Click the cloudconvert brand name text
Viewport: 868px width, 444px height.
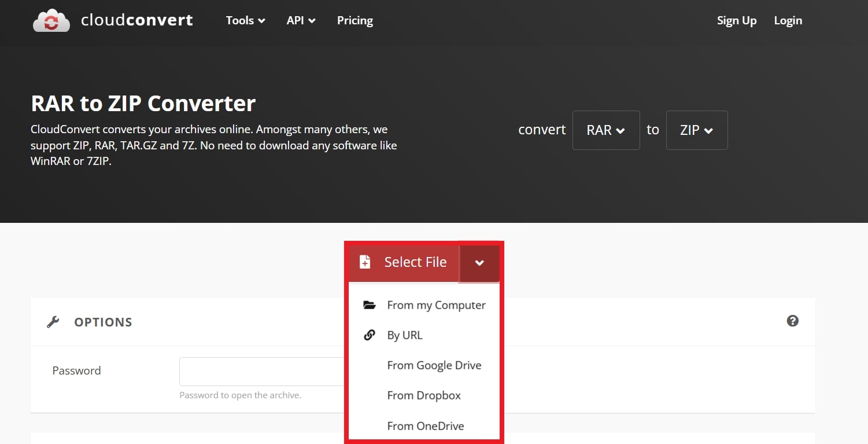(137, 20)
